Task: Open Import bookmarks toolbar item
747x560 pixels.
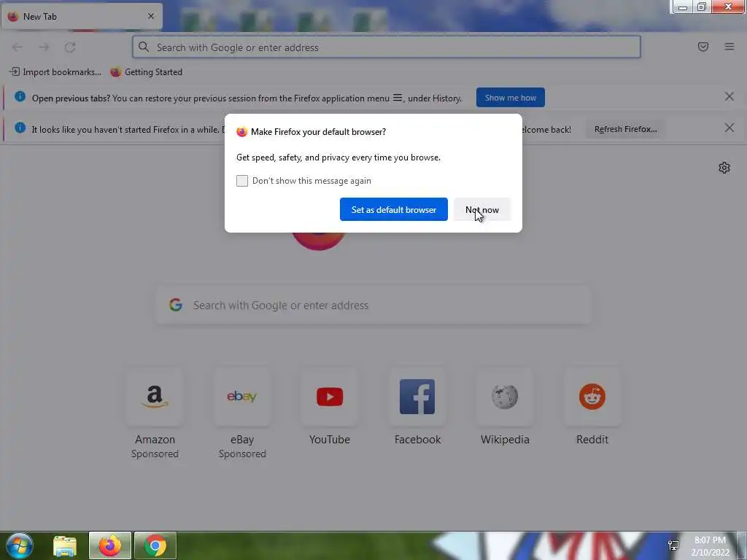Action: [55, 72]
